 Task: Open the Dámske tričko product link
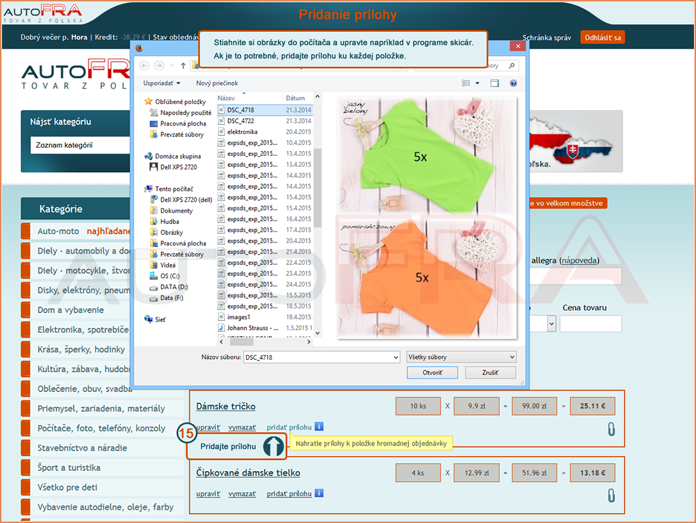click(x=226, y=406)
